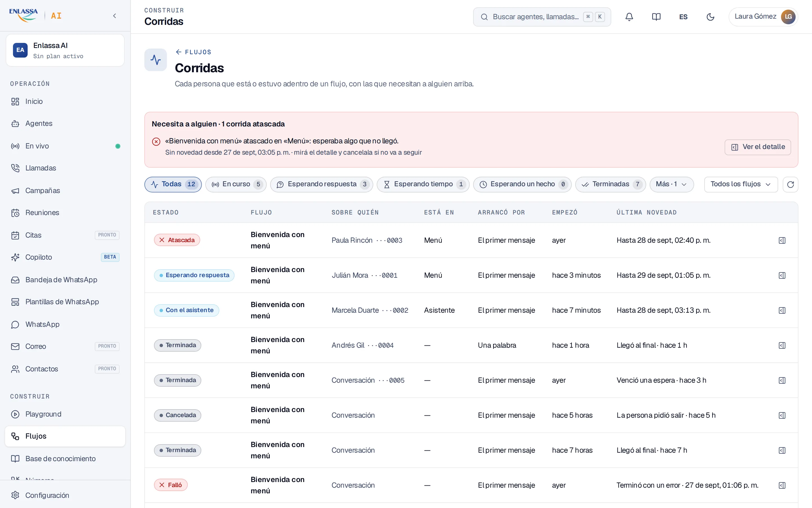Open Campañas section
812x508 pixels.
click(65, 190)
